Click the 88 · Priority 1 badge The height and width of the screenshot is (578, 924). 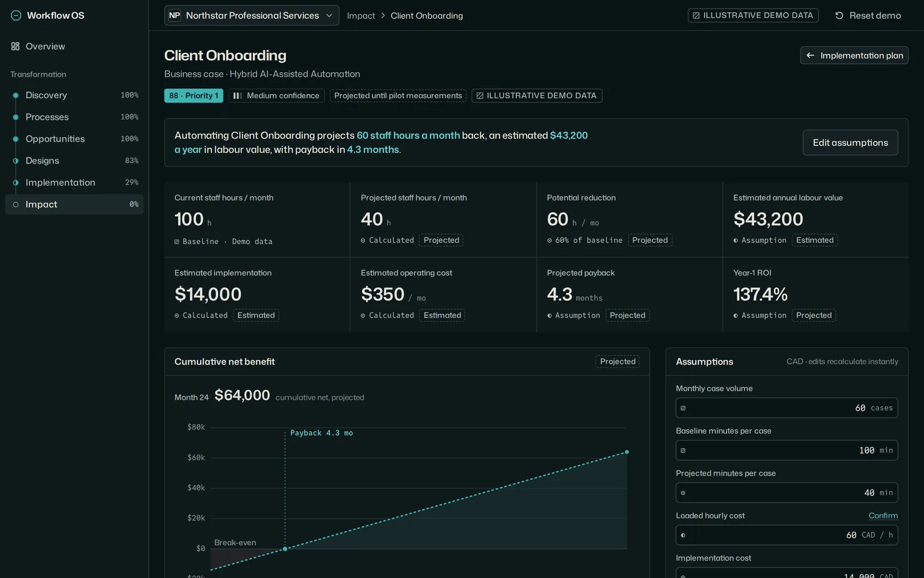point(193,96)
